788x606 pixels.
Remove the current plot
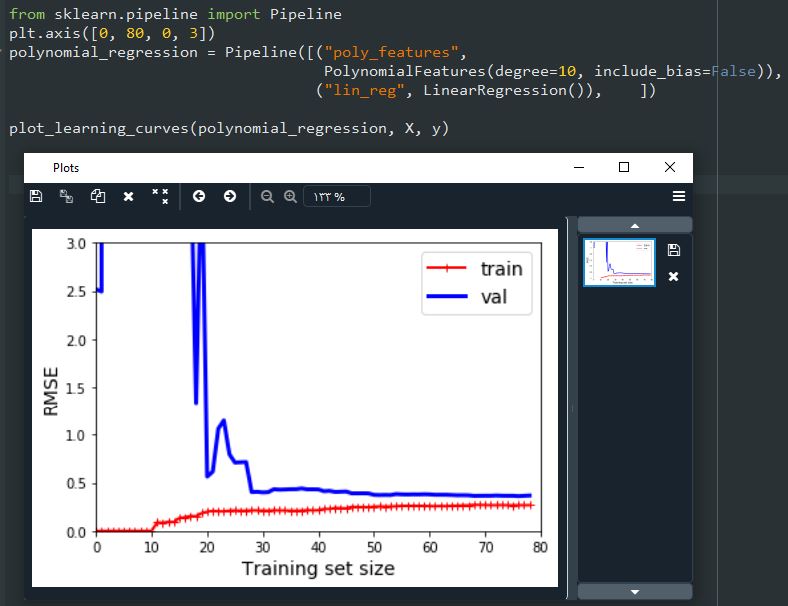coord(128,196)
